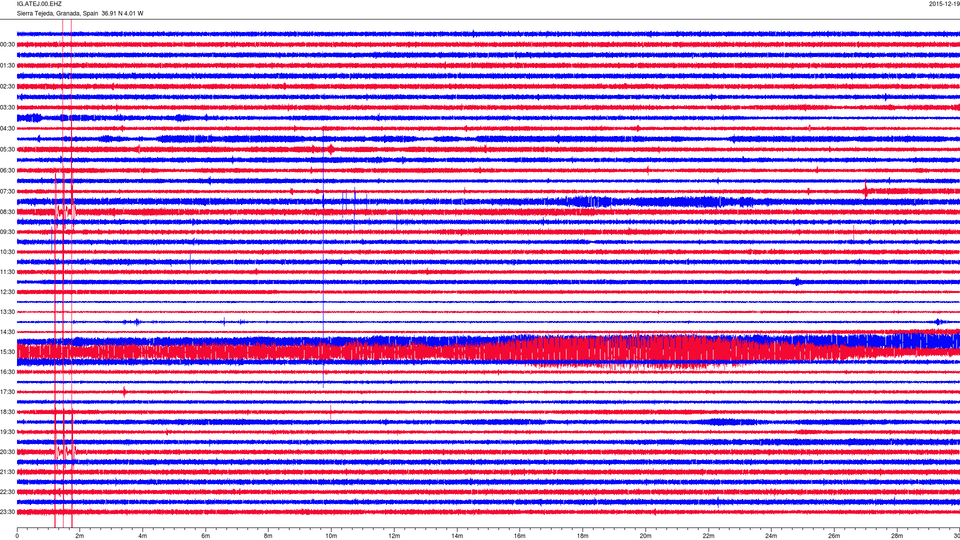Click the 22m axis tick label
Viewport: 960px width, 540px height.
click(708, 536)
